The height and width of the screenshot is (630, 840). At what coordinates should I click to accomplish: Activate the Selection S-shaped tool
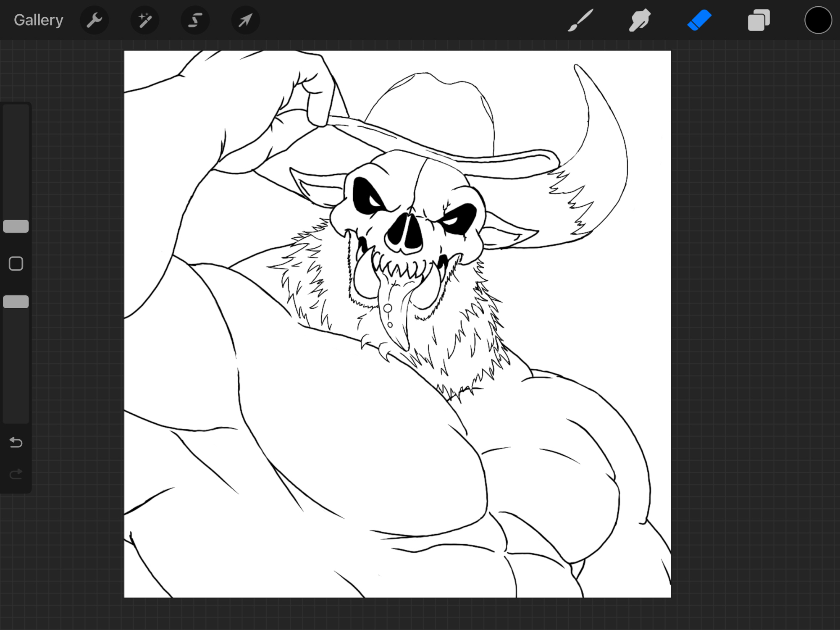[x=195, y=20]
